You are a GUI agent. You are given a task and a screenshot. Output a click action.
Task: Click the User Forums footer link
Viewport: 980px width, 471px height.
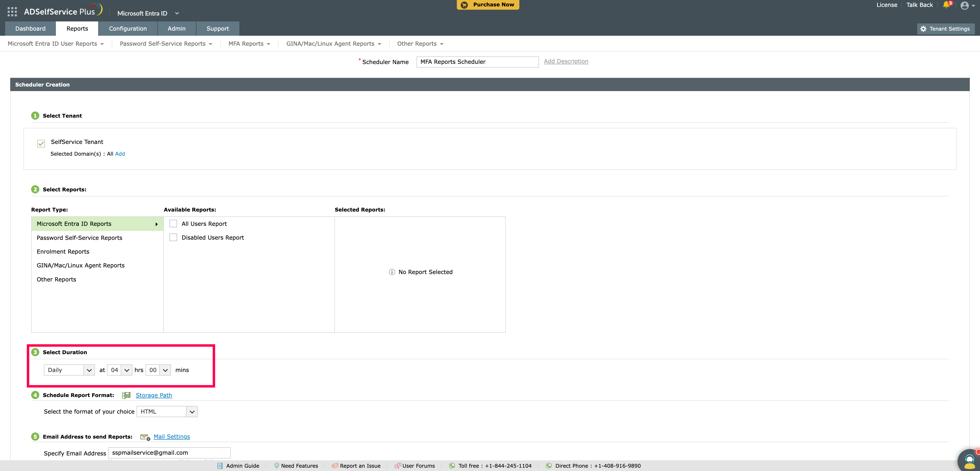(419, 466)
